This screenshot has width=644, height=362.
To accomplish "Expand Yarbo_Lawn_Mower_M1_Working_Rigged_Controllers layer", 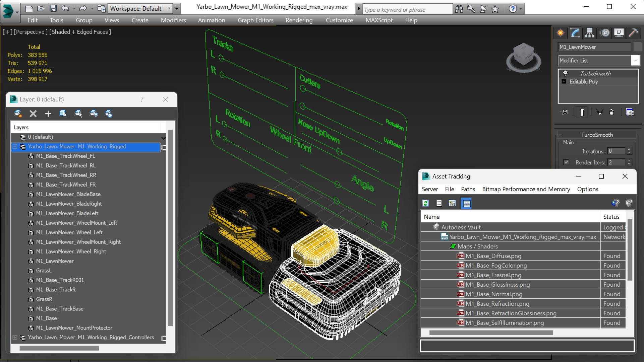I will (15, 337).
